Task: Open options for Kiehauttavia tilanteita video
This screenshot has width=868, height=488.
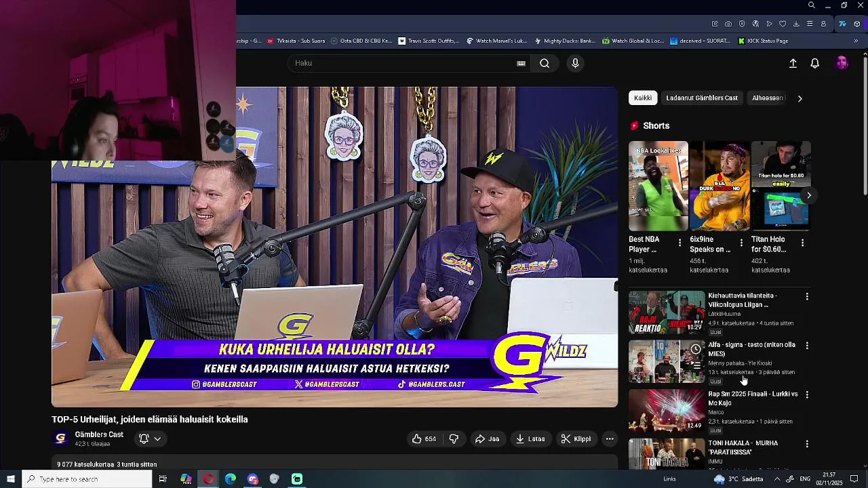Action: 807,296
